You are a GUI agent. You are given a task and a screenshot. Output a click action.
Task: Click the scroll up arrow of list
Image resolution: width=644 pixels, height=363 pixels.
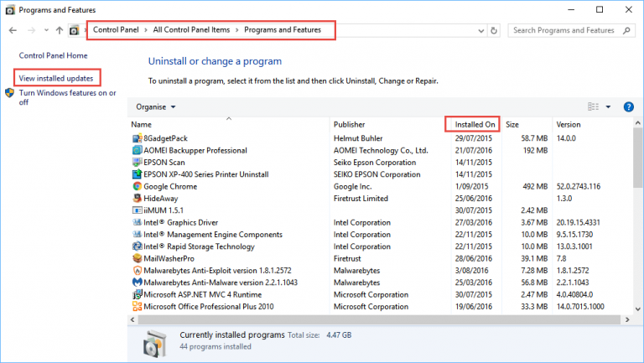pyautogui.click(x=637, y=122)
